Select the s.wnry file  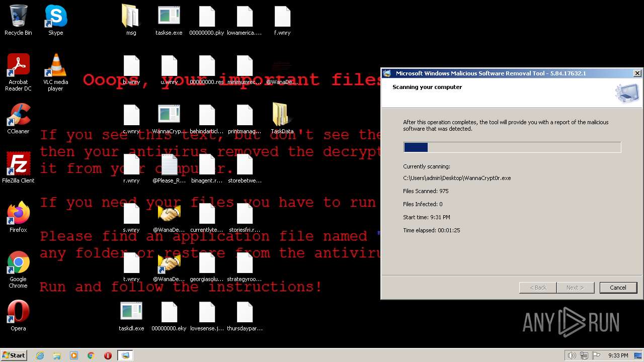tap(131, 217)
